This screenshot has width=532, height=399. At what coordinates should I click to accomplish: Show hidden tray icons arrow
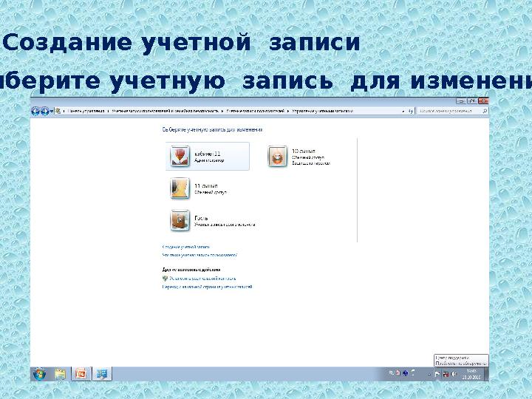429,374
